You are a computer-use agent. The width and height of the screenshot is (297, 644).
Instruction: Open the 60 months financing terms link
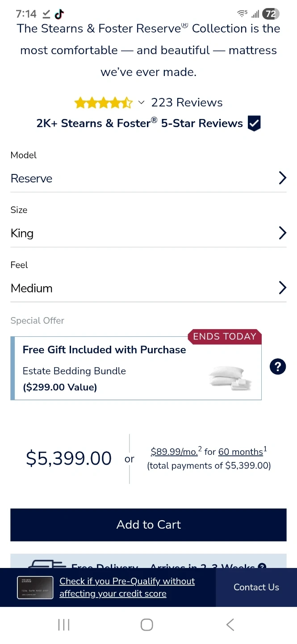240,452
